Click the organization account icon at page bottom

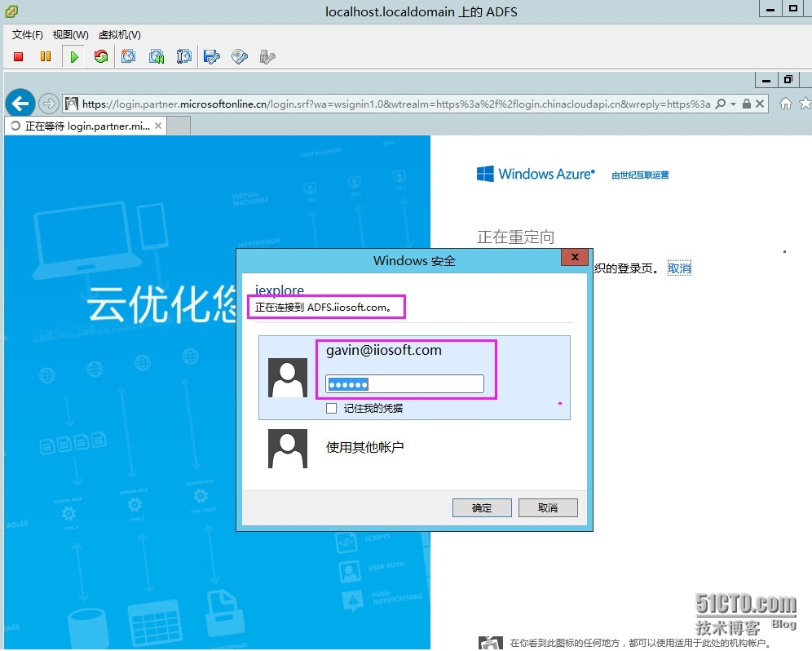pyautogui.click(x=491, y=642)
